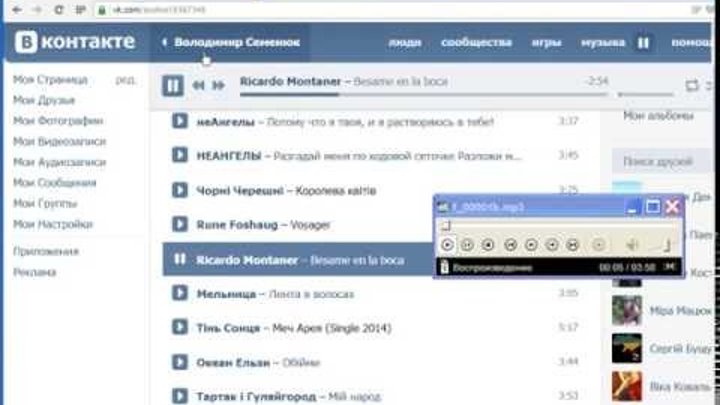The width and height of the screenshot is (720, 405).
Task: Play Чорні Черешні – Королева квітів
Action: click(180, 190)
